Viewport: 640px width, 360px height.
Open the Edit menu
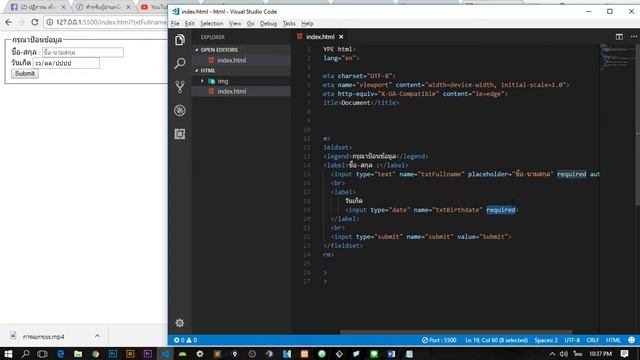click(189, 24)
